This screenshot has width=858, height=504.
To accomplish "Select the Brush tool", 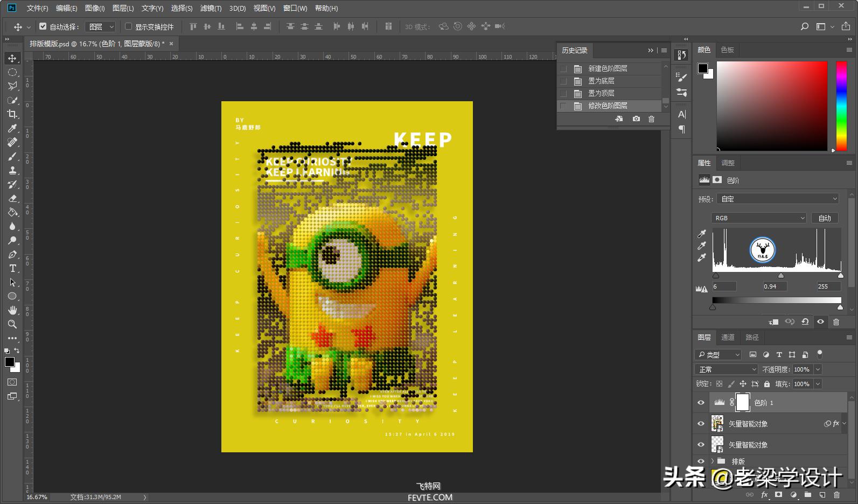I will (x=12, y=156).
